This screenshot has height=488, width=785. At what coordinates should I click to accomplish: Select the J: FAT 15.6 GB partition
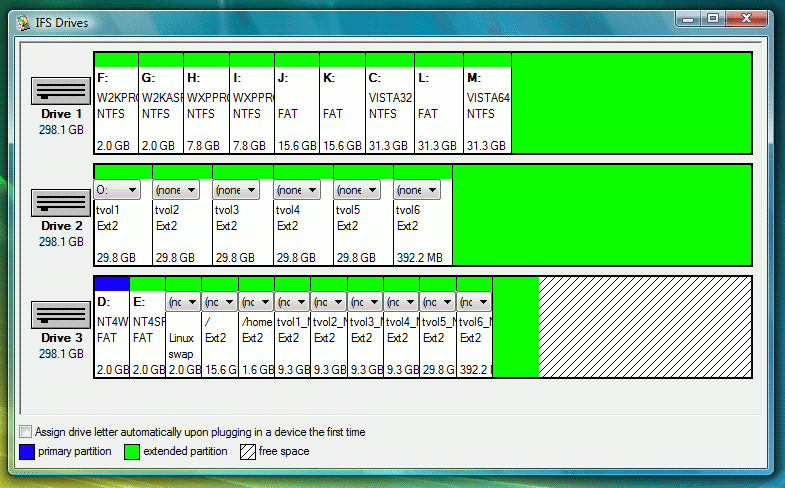pos(297,110)
